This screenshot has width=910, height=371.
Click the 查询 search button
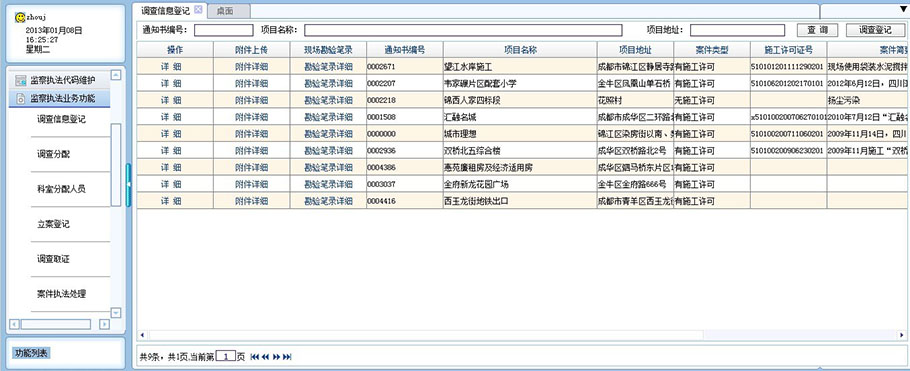[x=817, y=30]
